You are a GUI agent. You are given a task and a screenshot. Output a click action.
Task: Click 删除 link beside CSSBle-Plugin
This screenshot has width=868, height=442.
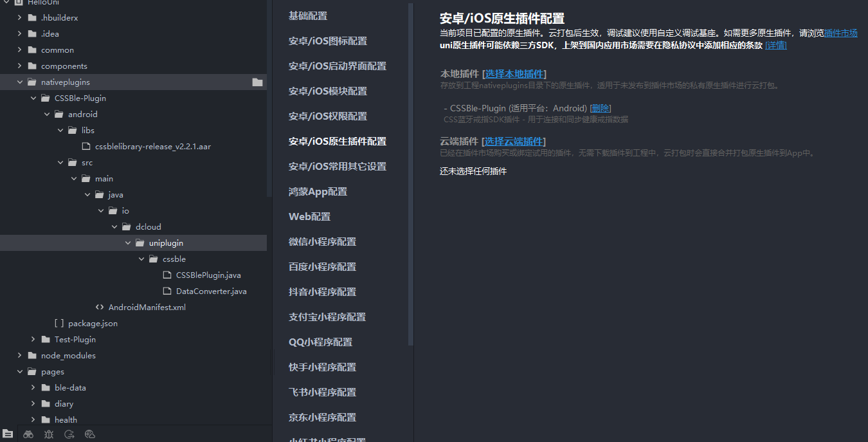click(600, 108)
